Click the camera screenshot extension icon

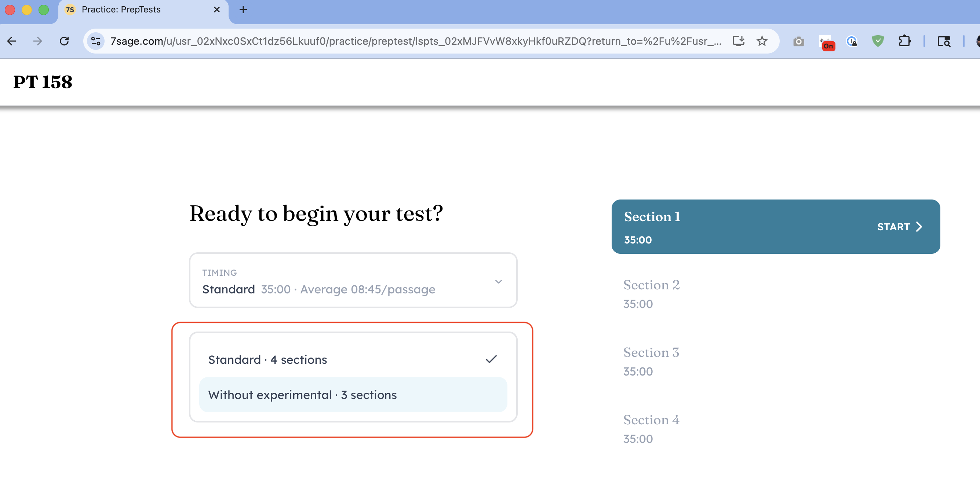click(798, 41)
